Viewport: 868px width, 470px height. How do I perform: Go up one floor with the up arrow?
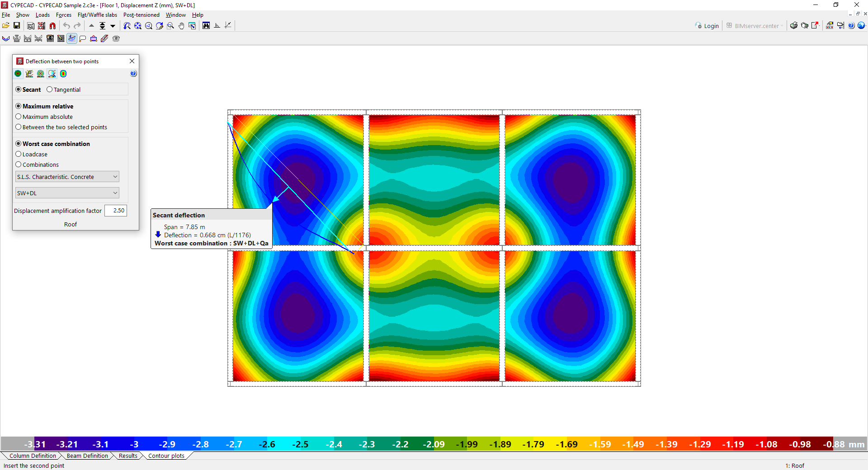(x=92, y=26)
